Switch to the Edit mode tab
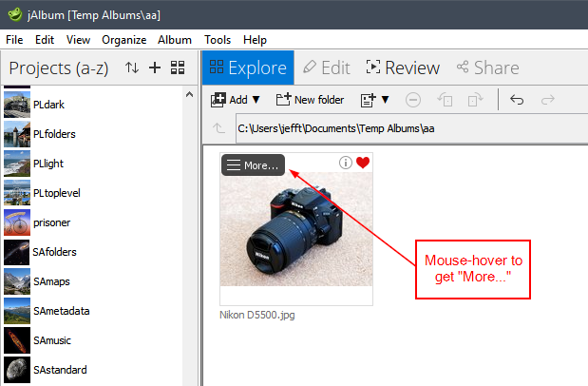 click(x=326, y=68)
